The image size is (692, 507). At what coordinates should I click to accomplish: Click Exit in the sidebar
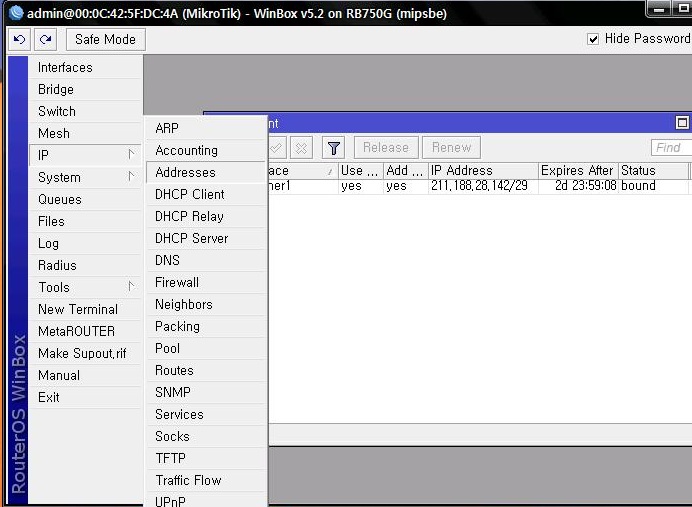[85, 398]
